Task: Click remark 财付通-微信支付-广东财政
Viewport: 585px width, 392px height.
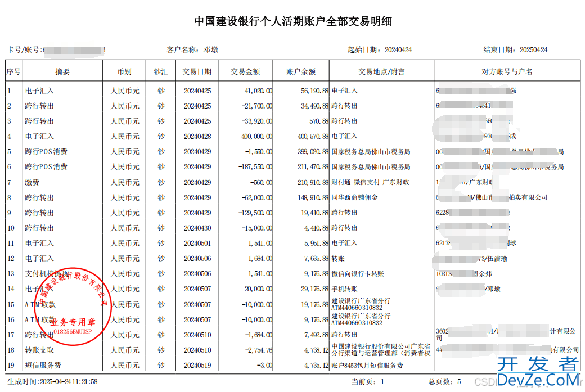Action: tap(371, 182)
